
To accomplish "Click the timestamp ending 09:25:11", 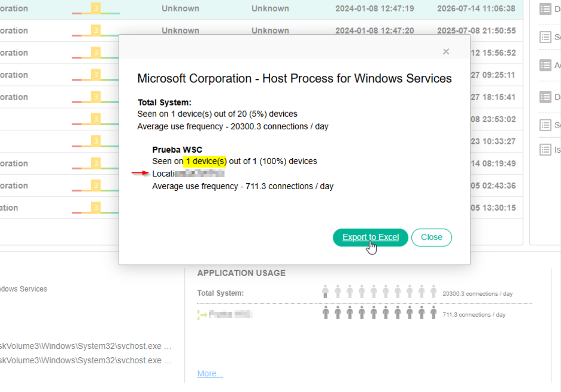I will point(493,75).
